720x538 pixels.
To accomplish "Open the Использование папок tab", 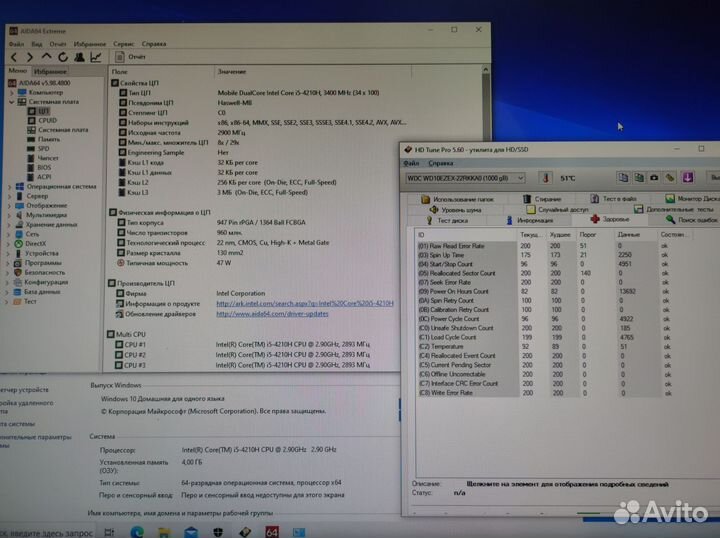I will point(457,199).
